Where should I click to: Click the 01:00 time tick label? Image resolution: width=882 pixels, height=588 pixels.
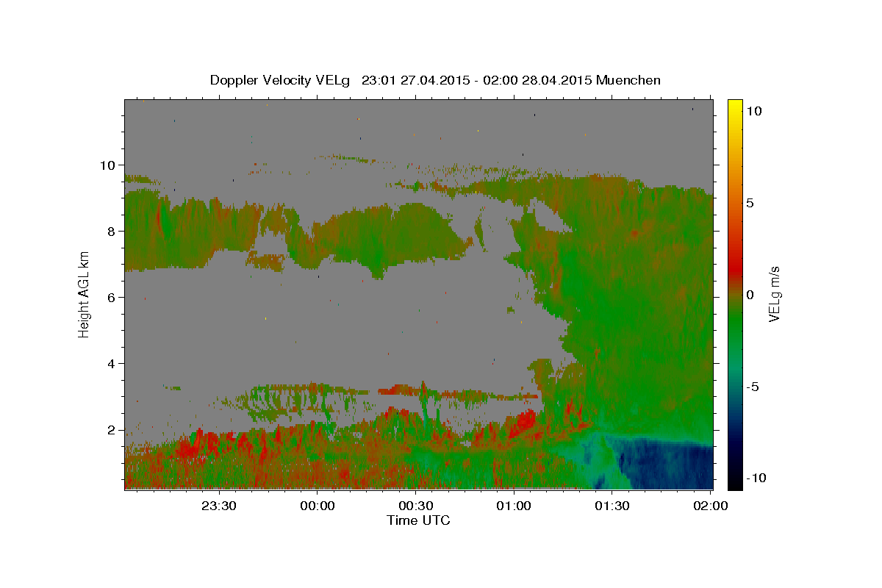click(514, 506)
